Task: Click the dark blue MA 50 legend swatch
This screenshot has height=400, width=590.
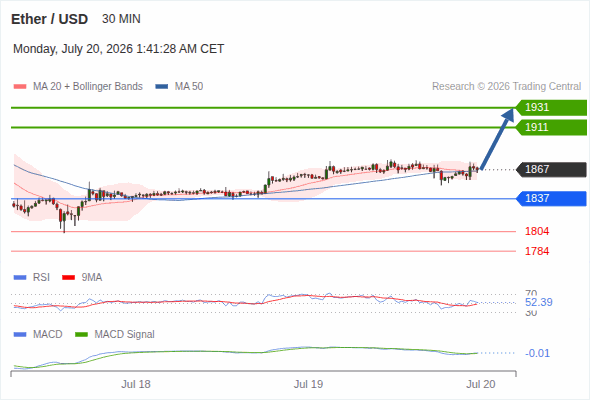Action: pyautogui.click(x=162, y=87)
